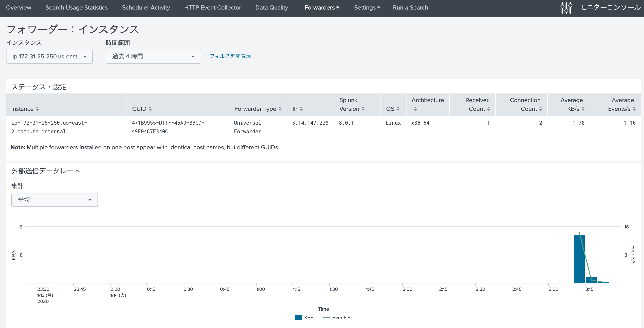
Task: Switch to the Data Quality page
Action: [272, 8]
